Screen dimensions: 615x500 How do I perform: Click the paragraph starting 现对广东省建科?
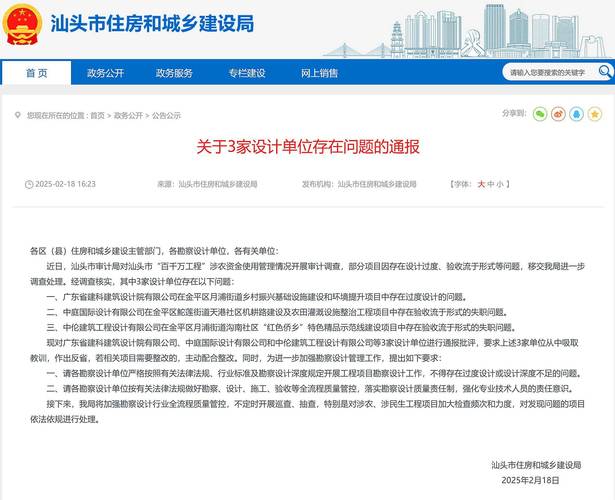[304, 351]
